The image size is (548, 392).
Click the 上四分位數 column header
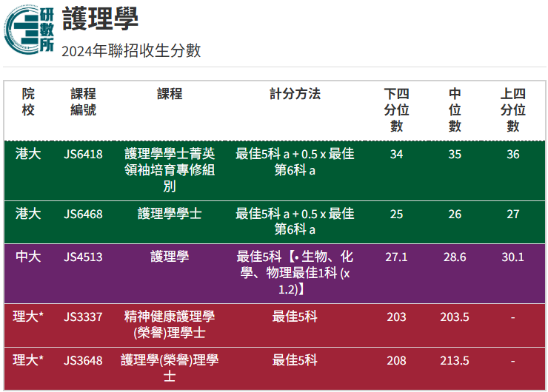(512, 110)
